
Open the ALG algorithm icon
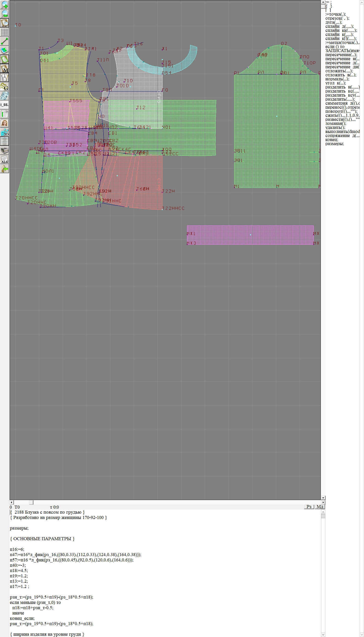[5, 160]
